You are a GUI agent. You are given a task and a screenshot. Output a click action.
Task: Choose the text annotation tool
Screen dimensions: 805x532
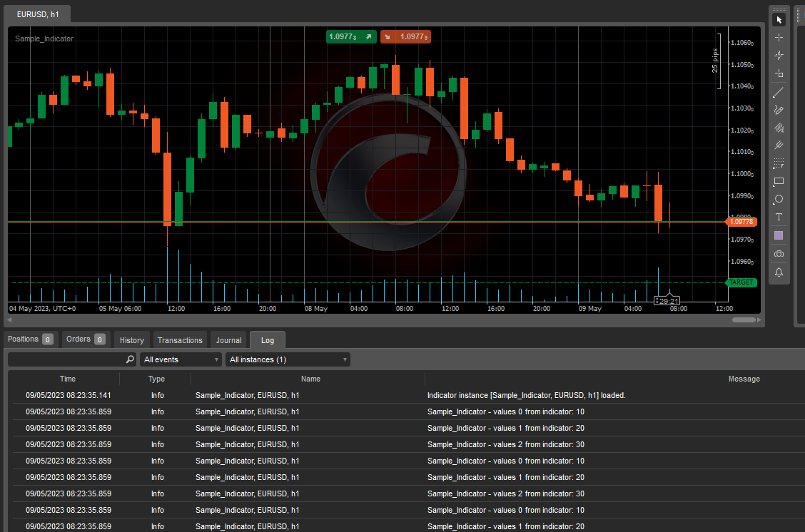point(779,217)
